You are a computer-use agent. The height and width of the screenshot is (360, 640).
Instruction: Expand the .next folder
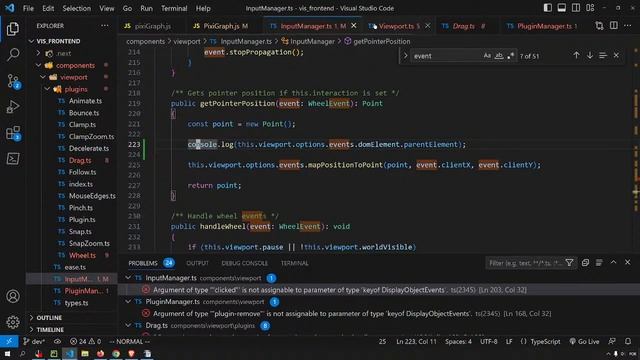click(x=38, y=53)
